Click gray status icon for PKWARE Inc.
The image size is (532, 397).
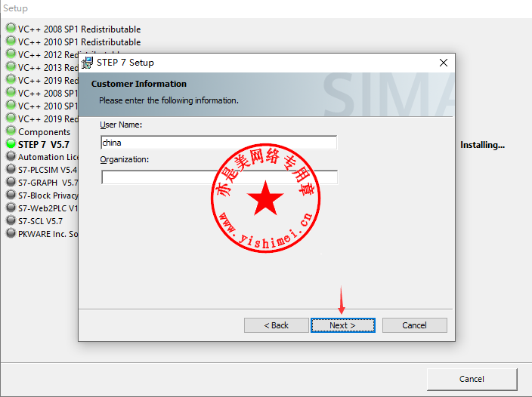11,233
